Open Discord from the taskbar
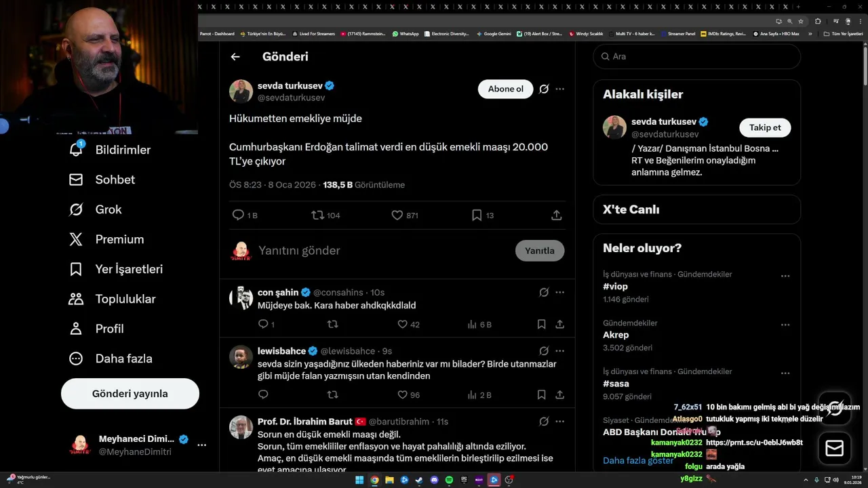 click(x=434, y=480)
